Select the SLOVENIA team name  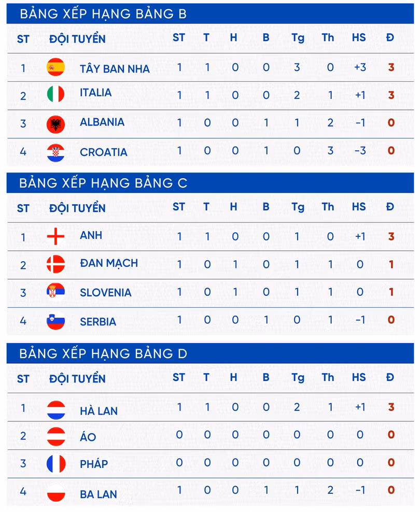coord(106,292)
